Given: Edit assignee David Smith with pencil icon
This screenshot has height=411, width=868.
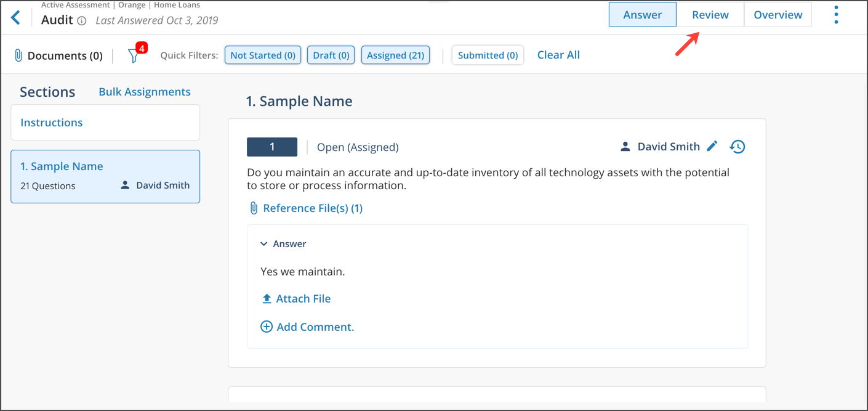Looking at the screenshot, I should pos(712,146).
